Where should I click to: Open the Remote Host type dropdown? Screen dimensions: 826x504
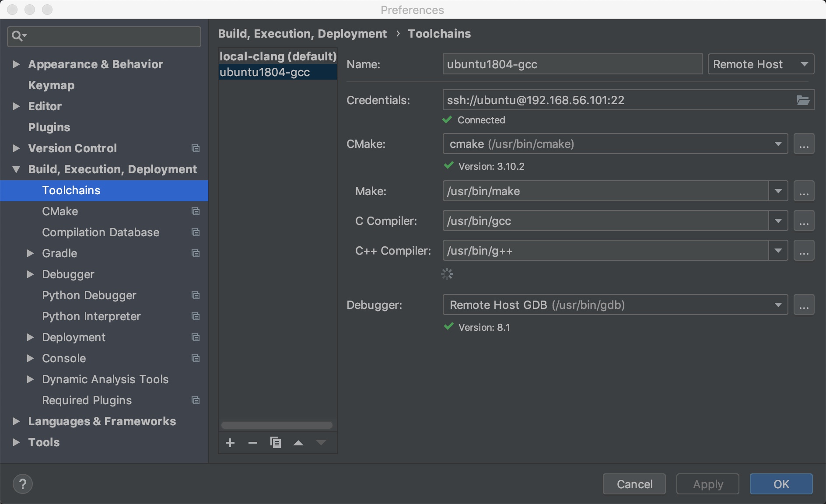[760, 64]
